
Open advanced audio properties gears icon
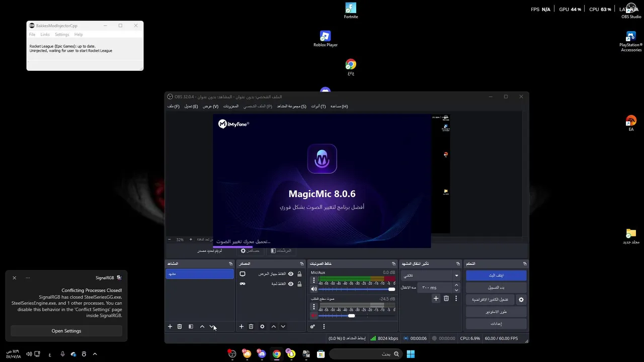tap(312, 326)
